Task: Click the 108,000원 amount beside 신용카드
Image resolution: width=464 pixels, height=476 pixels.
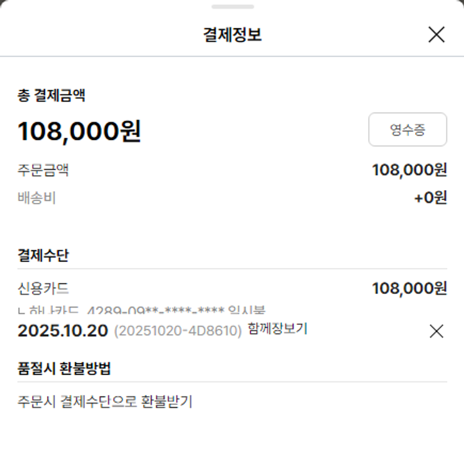Action: click(x=409, y=288)
